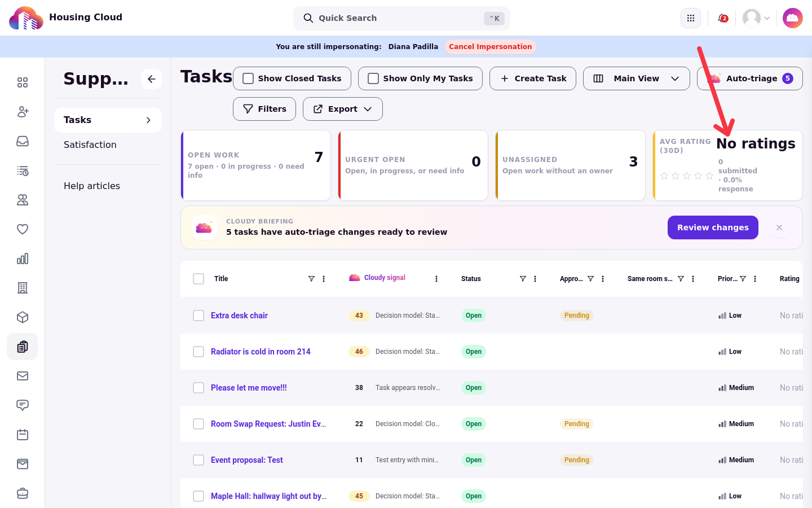Open Help articles section
The height and width of the screenshot is (508, 812).
pyautogui.click(x=92, y=186)
